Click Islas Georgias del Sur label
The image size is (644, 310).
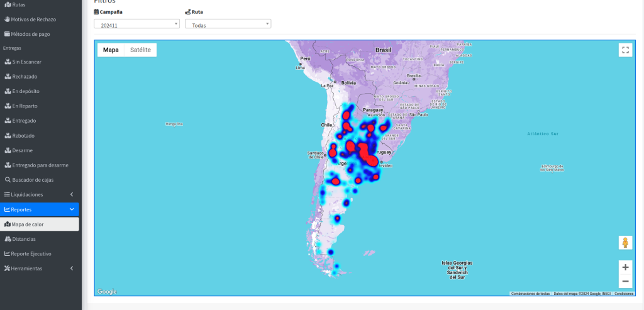point(457,270)
